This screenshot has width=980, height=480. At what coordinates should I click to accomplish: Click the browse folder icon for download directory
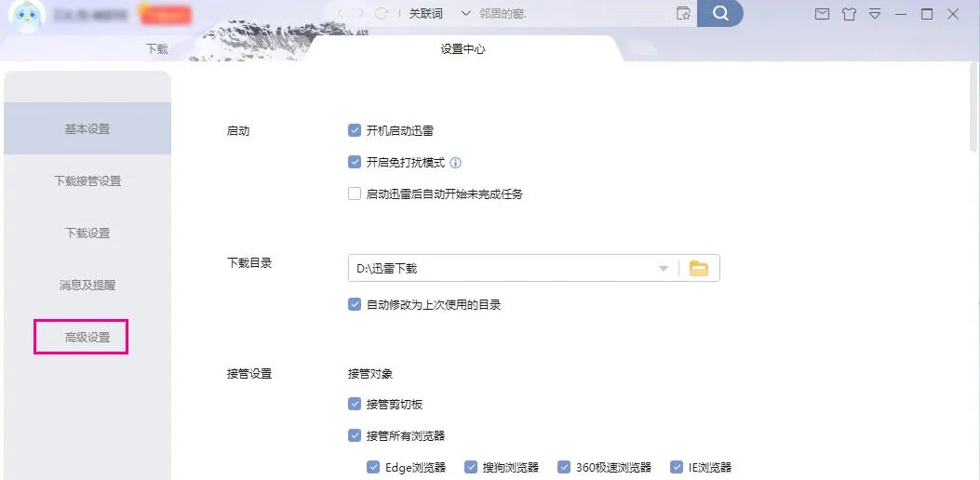click(x=699, y=269)
